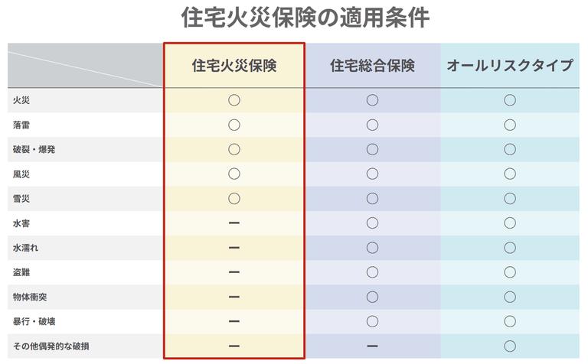The image size is (588, 364).
Task: Click the 盗難 row label
Action: tap(21, 271)
